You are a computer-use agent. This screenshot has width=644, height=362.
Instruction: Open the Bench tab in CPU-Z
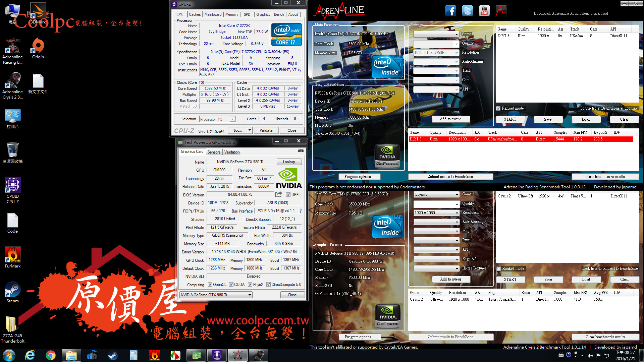(x=279, y=14)
